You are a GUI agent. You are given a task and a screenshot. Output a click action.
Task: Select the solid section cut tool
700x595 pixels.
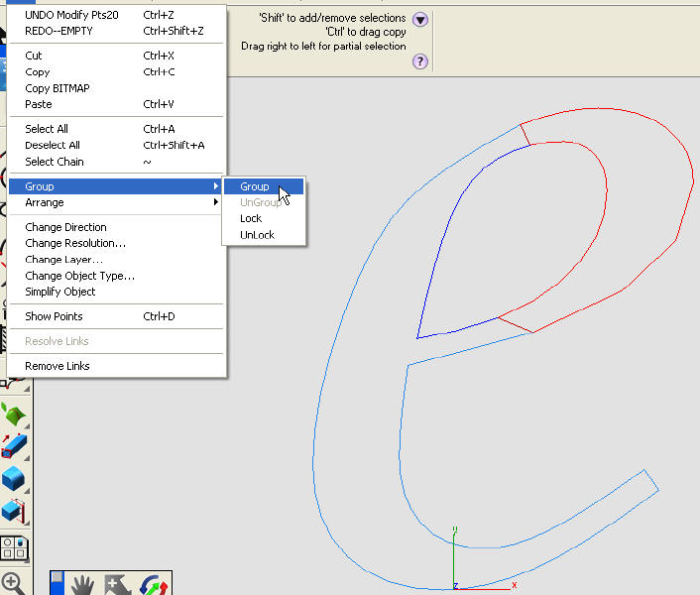pos(14,511)
